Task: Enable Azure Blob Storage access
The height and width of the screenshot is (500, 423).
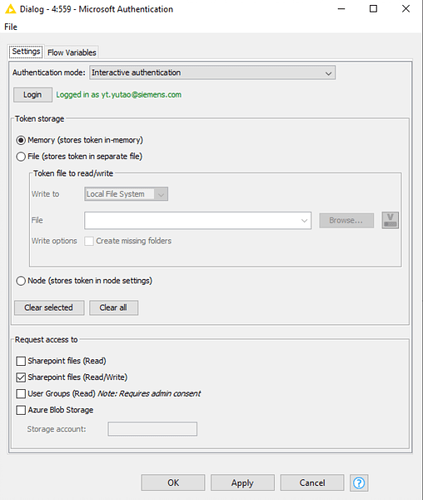Action: [21, 410]
